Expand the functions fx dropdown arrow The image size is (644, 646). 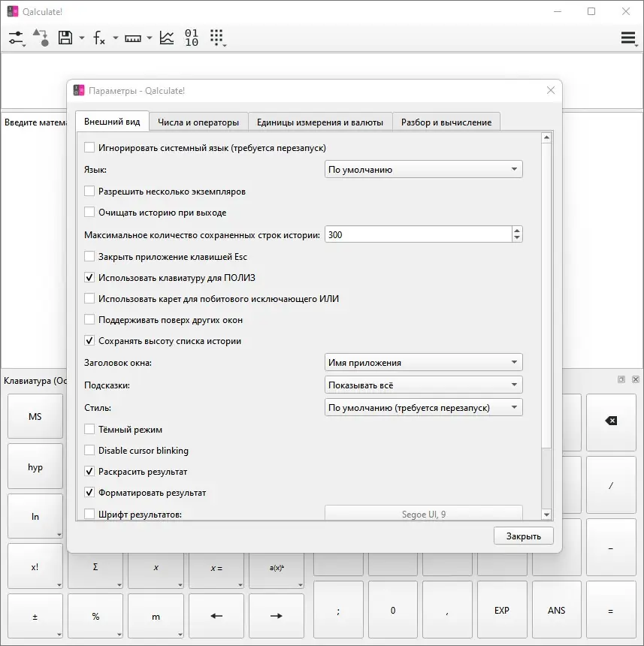point(116,38)
